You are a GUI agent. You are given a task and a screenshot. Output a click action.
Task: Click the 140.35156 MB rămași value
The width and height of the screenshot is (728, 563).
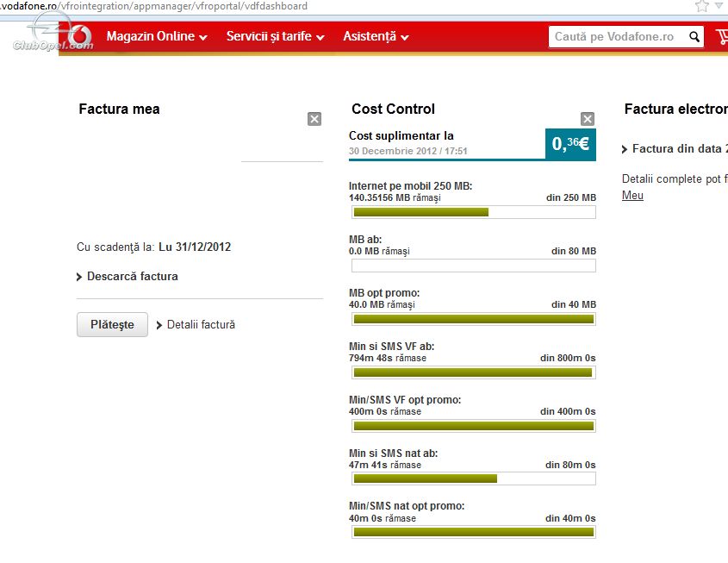(395, 198)
